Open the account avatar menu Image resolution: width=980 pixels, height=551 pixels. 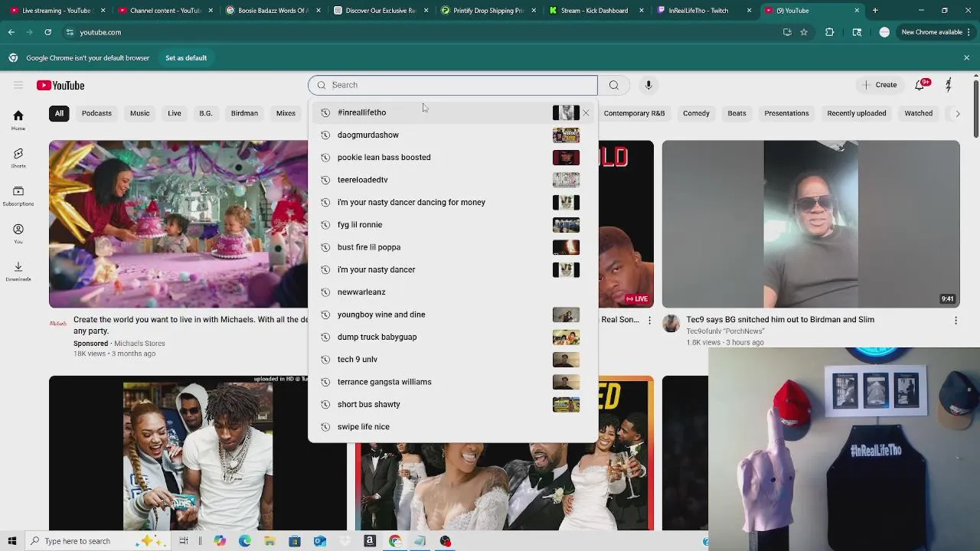pos(949,85)
